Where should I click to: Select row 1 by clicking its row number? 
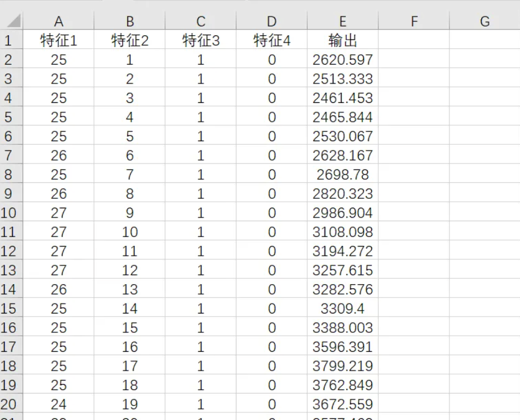point(9,40)
